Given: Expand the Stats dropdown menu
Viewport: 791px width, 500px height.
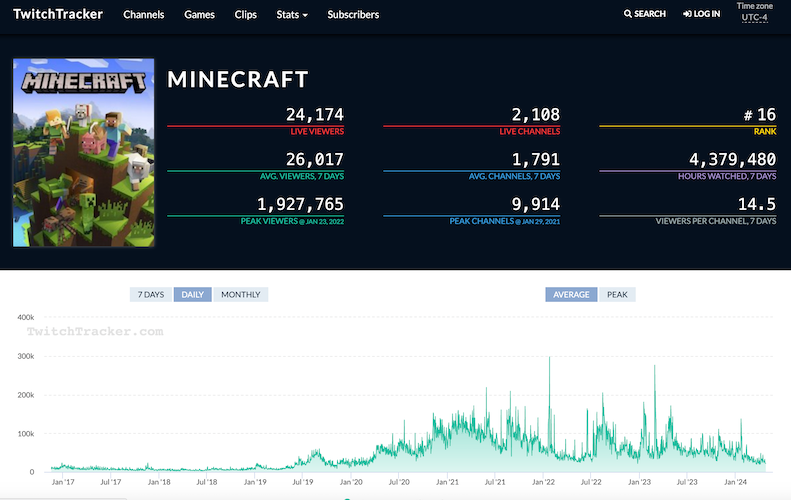Looking at the screenshot, I should (x=291, y=15).
